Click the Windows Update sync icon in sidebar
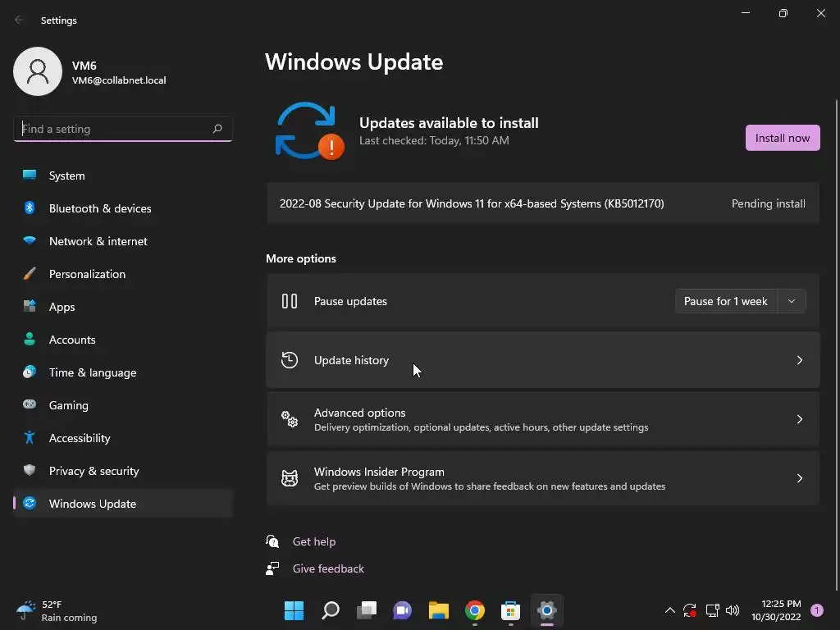840x630 pixels. pos(30,503)
